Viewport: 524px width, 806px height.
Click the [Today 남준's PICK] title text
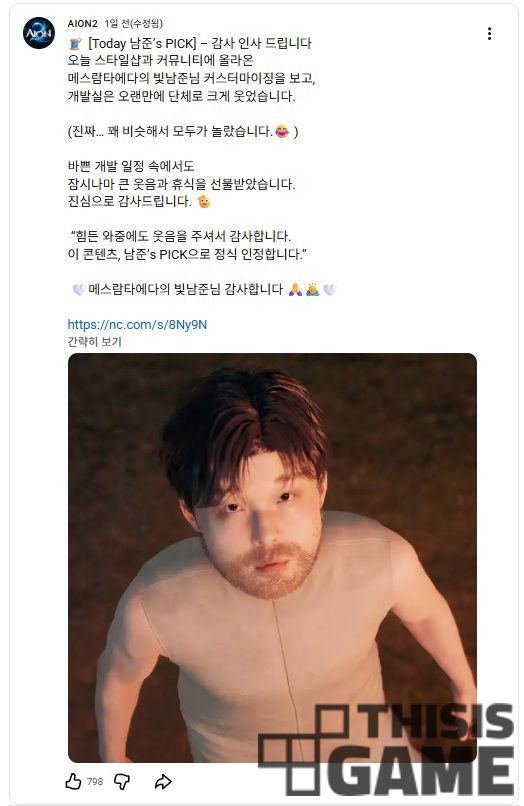click(142, 43)
